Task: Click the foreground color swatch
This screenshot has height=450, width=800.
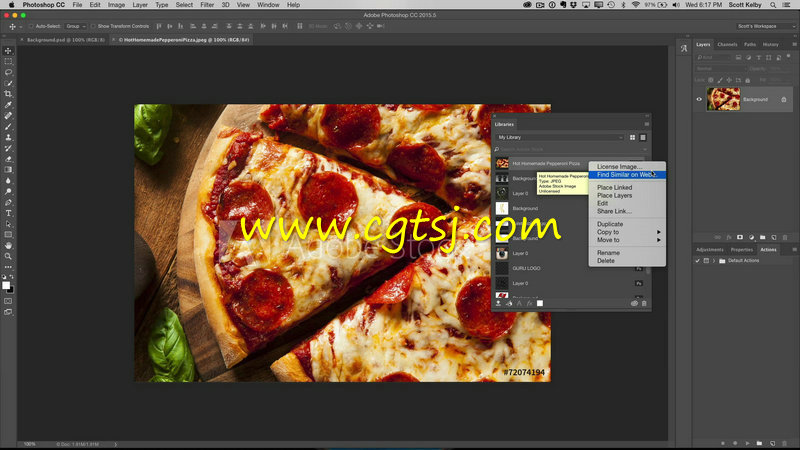Action: point(6,285)
